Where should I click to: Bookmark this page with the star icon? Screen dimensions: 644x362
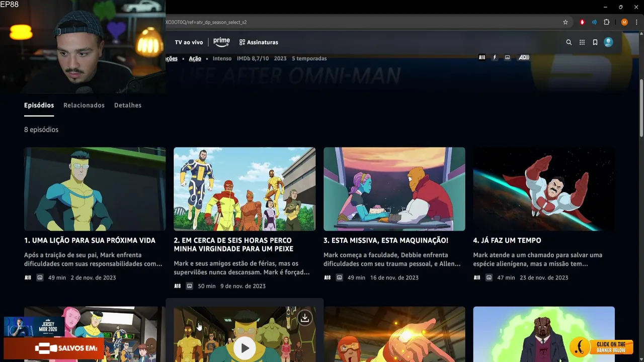tap(566, 22)
